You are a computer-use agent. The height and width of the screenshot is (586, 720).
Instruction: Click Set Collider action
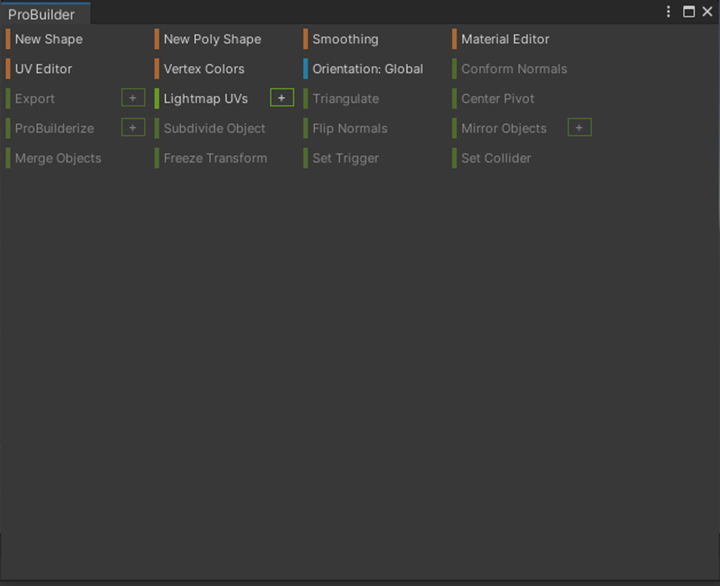[x=496, y=158]
